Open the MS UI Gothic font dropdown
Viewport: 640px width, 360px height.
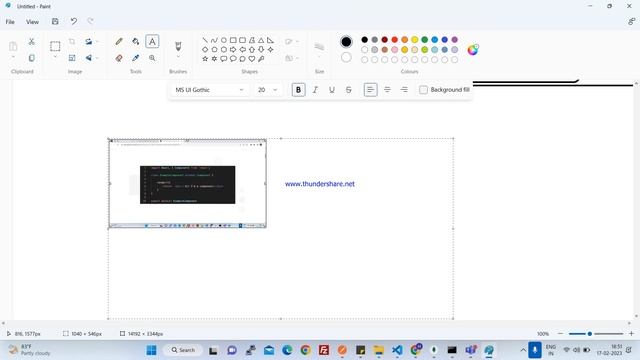pyautogui.click(x=209, y=90)
